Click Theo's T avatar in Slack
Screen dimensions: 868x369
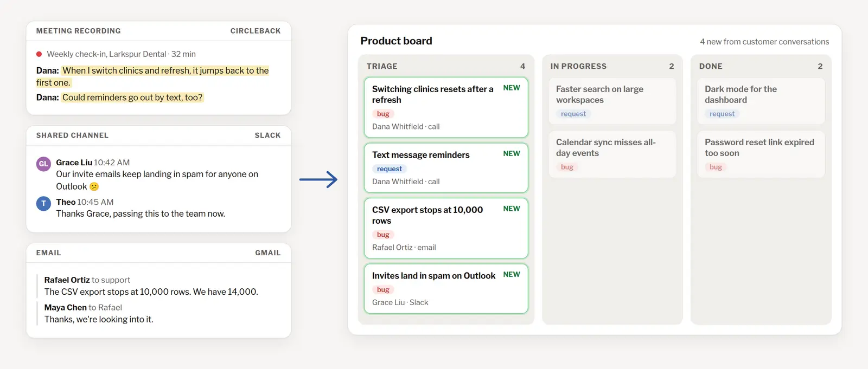43,203
